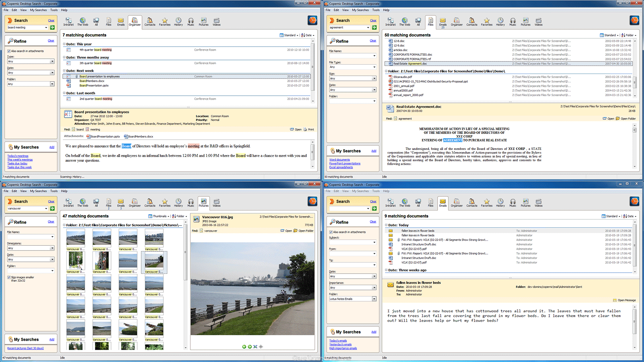Open BoardPresentation.pptx attachment in preview
Screen dimensions: 644x362
click(103, 136)
